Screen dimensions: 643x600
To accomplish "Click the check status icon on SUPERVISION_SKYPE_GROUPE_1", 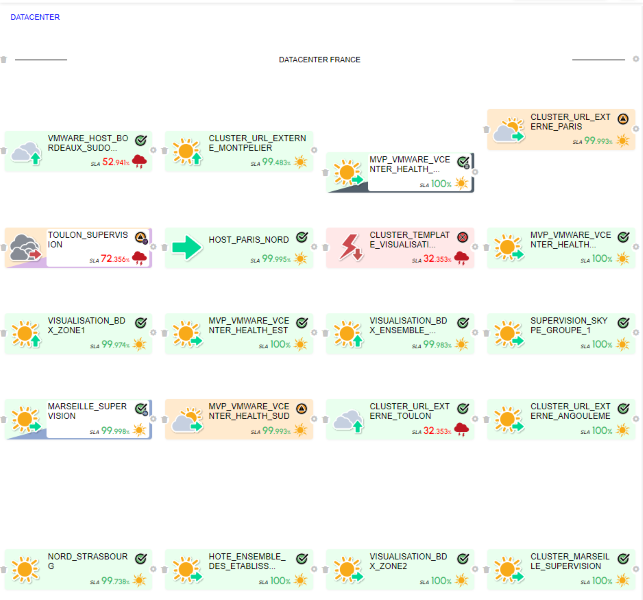I will tap(623, 323).
